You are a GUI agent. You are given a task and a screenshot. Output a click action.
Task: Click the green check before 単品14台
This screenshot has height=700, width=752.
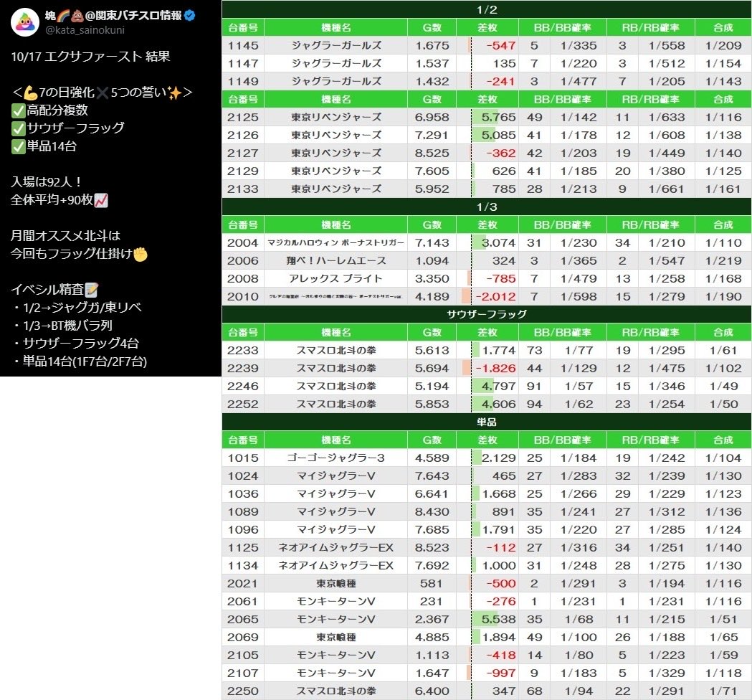tap(18, 146)
